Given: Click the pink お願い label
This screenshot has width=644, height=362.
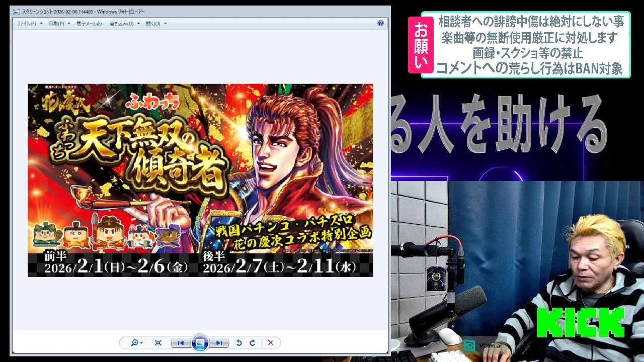Looking at the screenshot, I should pos(421,45).
